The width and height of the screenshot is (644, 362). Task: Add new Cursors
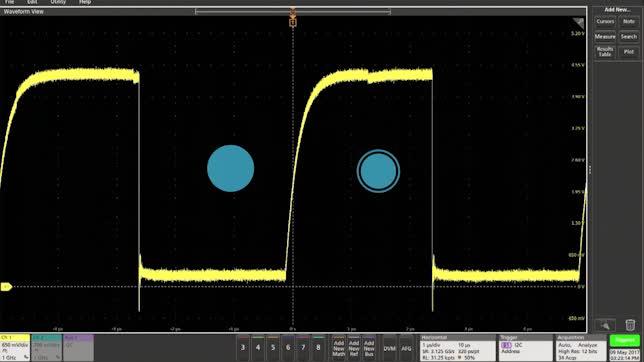pos(605,21)
